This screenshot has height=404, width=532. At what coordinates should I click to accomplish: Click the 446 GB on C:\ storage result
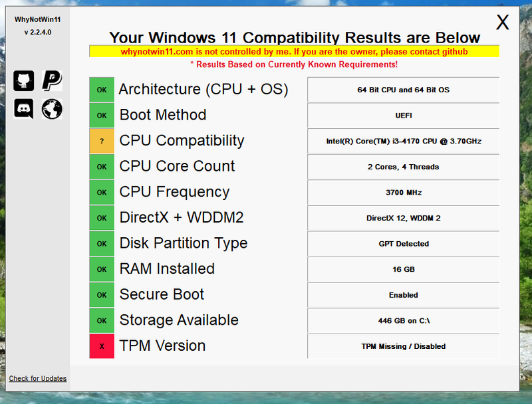click(x=403, y=320)
